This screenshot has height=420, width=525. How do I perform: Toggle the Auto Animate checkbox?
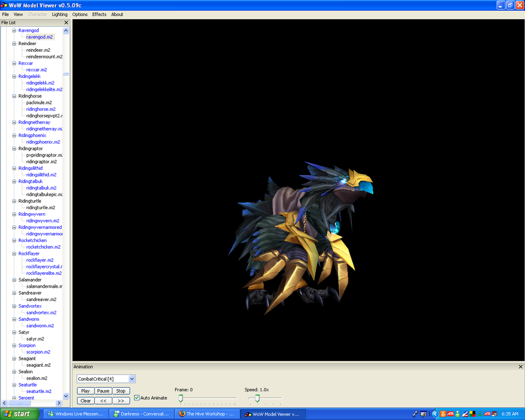pos(136,398)
